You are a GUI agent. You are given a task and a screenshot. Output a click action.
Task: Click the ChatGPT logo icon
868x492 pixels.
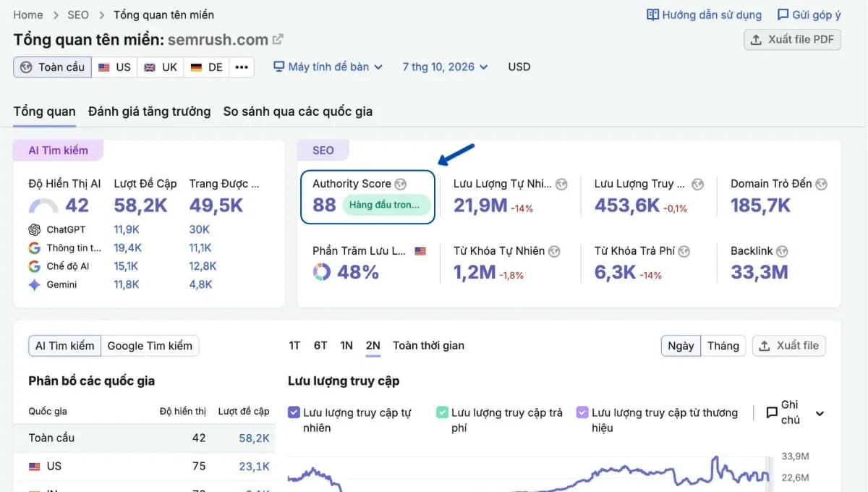pos(34,229)
